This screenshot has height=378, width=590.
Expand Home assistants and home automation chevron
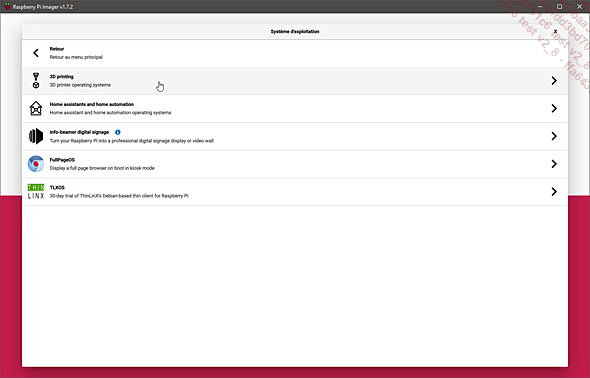554,108
